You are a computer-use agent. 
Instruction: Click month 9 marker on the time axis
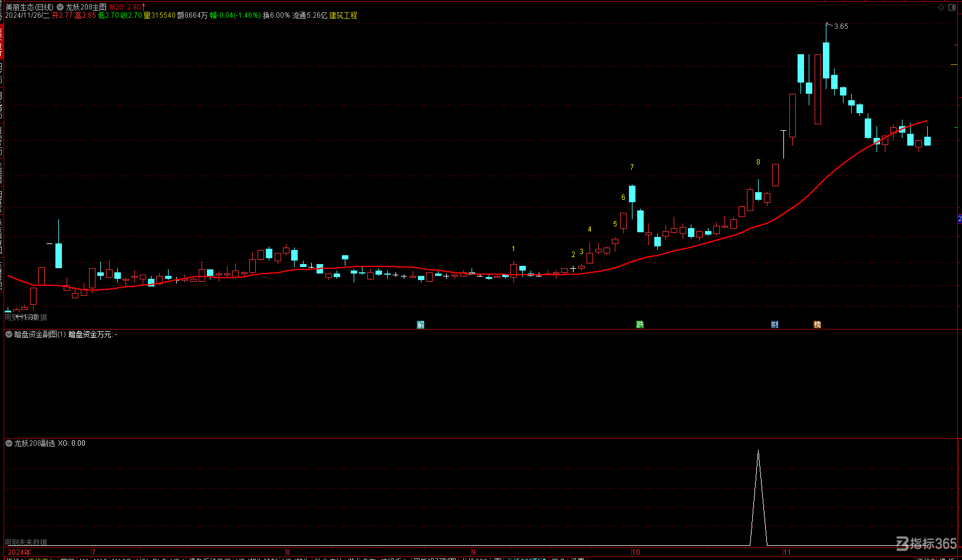coord(473,552)
